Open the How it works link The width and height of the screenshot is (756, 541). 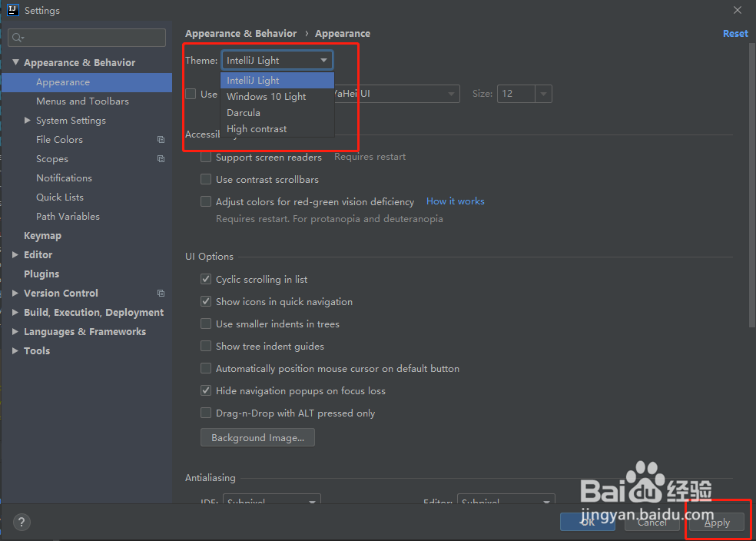tap(455, 201)
